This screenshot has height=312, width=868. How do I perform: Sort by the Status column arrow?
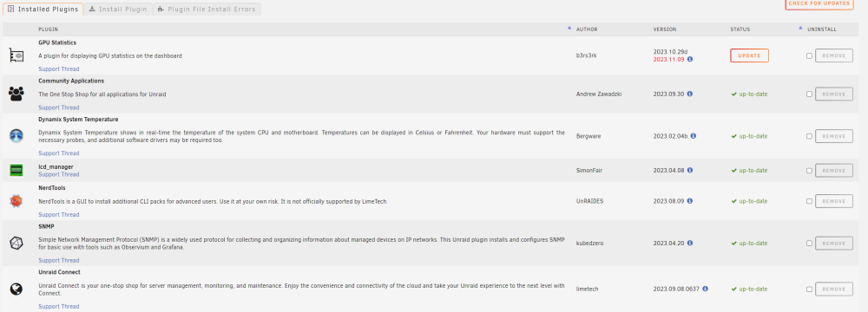pos(800,28)
